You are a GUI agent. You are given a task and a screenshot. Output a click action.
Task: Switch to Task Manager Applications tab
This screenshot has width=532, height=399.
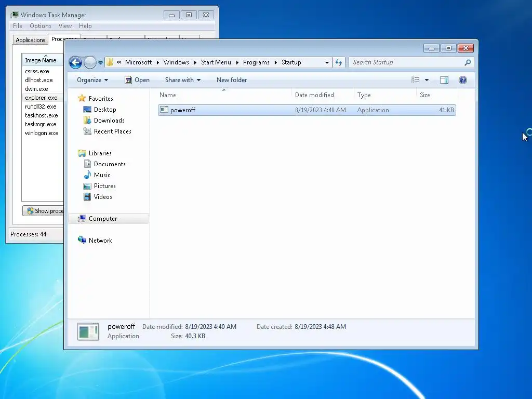click(x=31, y=40)
